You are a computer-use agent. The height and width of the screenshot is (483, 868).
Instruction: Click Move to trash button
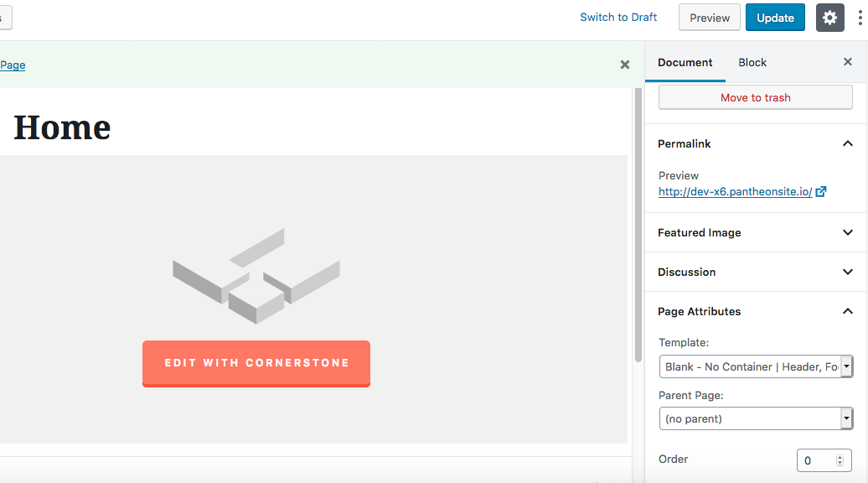755,97
